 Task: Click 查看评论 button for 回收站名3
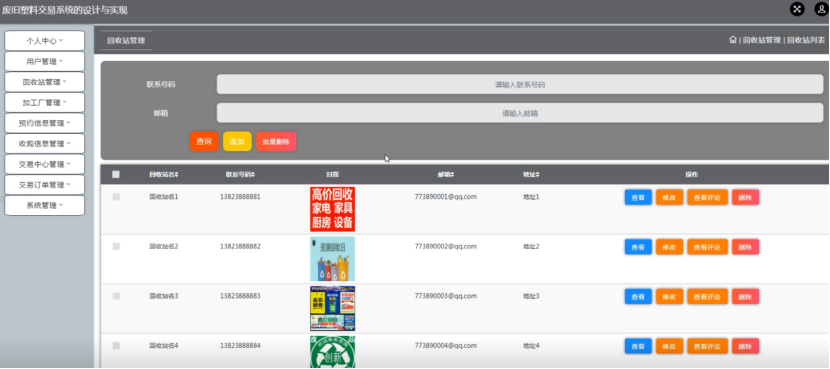[707, 296]
